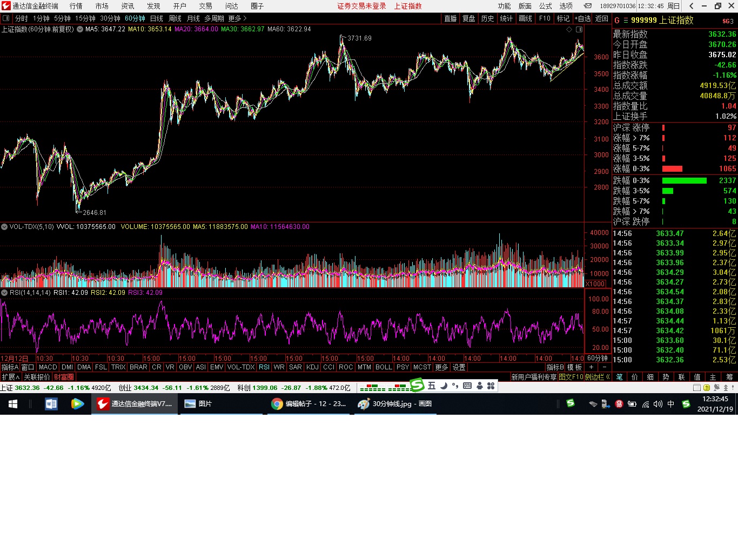
Task: Toggle the 中 input language indicator in the tray
Action: click(x=670, y=403)
